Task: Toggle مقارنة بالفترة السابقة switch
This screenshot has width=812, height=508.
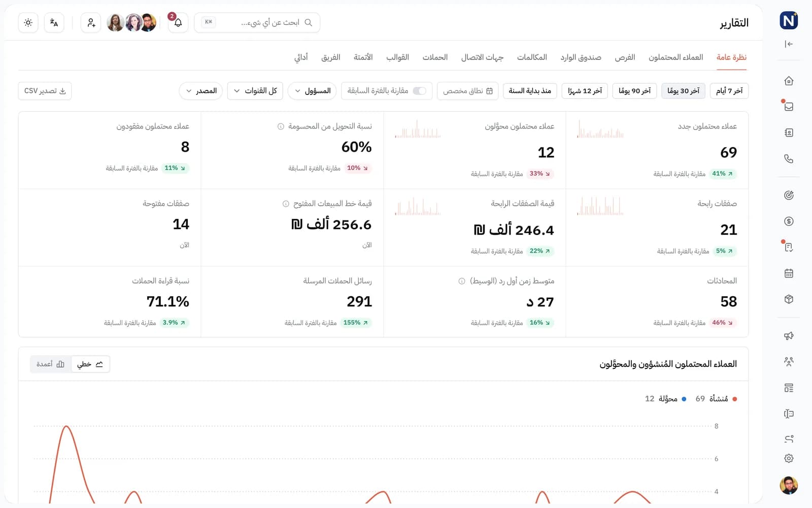Action: pos(419,91)
